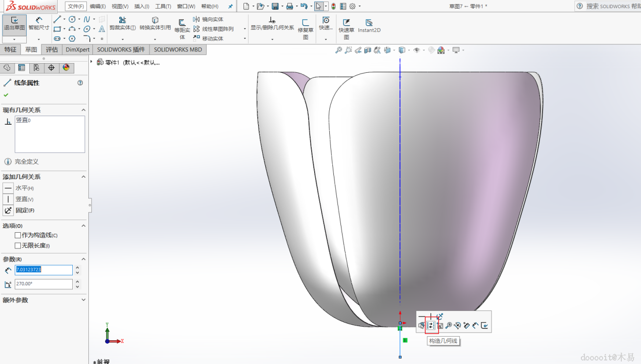Click the line length parameter field

pos(43,270)
